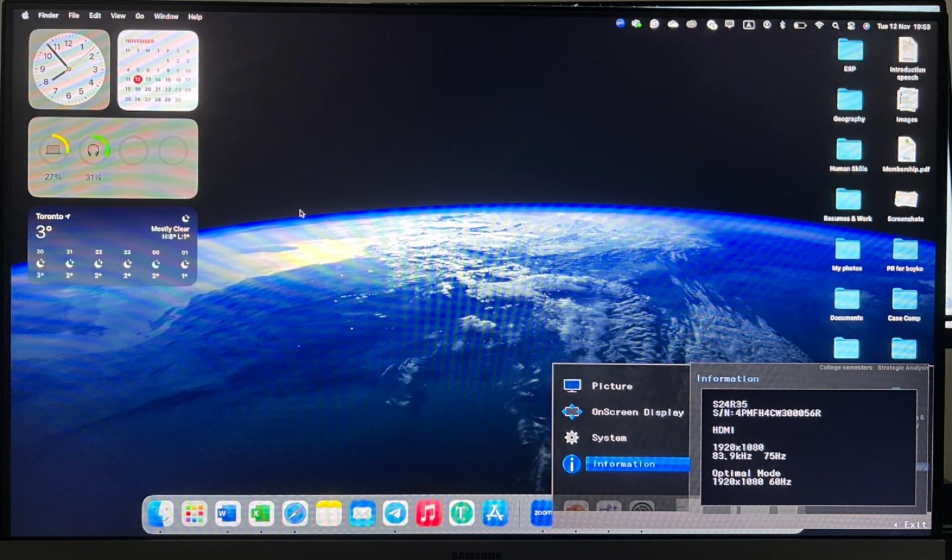Open the Go menu
This screenshot has height=560, width=952.
pos(139,16)
